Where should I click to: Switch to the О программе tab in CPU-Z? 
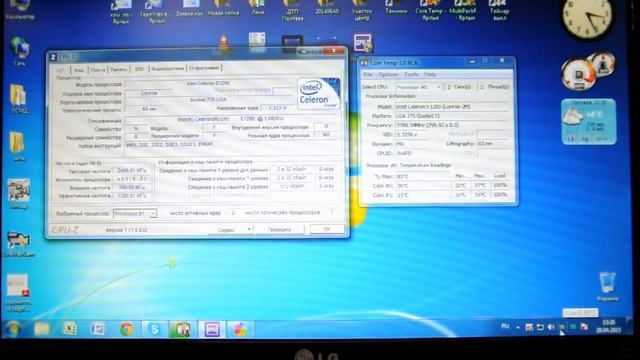[x=204, y=68]
